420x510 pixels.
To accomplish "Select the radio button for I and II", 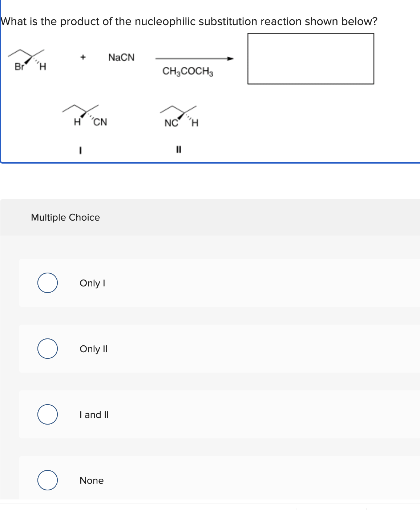I will [48, 414].
